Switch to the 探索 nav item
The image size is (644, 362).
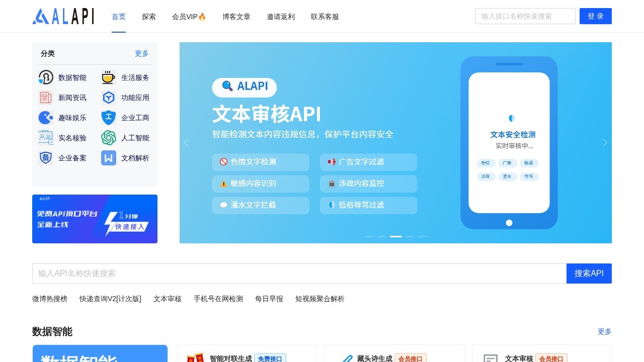pyautogui.click(x=149, y=16)
